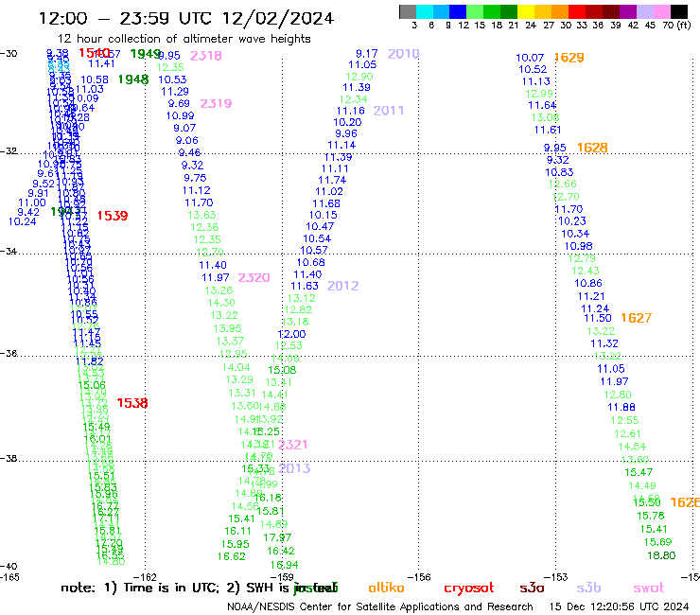Viewport: 700px width, 615px height.
Task: Click the lavender s3b time label 2010
Action: [x=404, y=54]
